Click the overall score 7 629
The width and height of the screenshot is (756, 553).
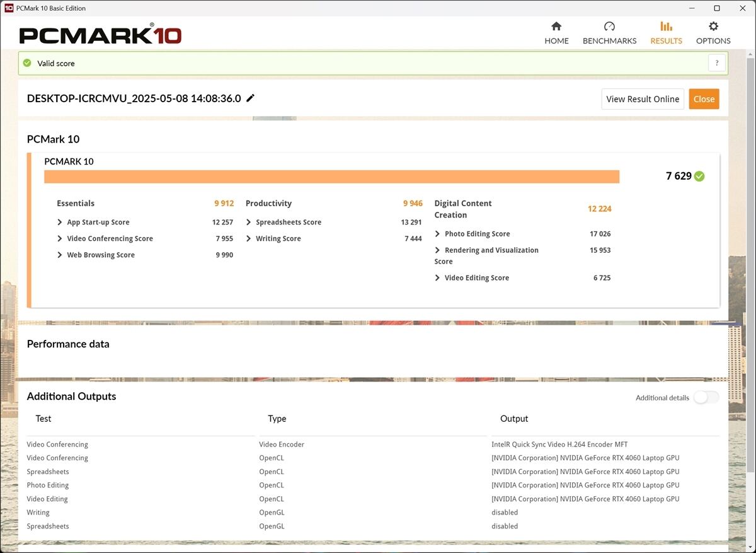coord(679,177)
